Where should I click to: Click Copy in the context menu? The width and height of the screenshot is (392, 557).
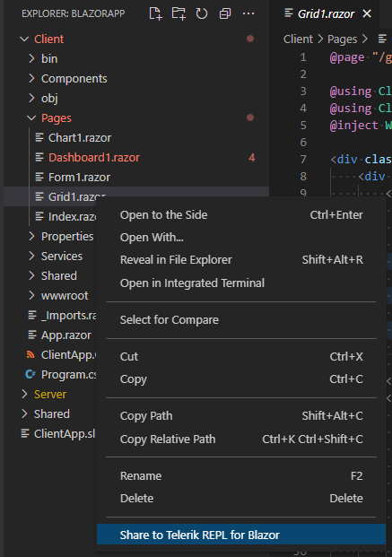pos(241,379)
